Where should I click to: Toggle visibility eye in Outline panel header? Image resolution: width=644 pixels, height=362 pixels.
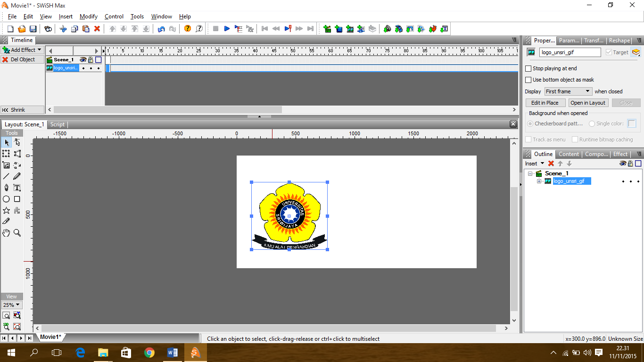click(x=623, y=164)
